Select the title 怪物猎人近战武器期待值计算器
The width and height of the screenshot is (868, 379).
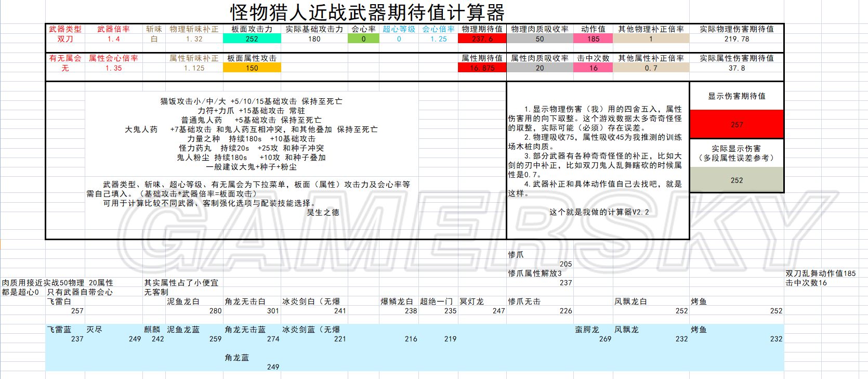tap(367, 12)
